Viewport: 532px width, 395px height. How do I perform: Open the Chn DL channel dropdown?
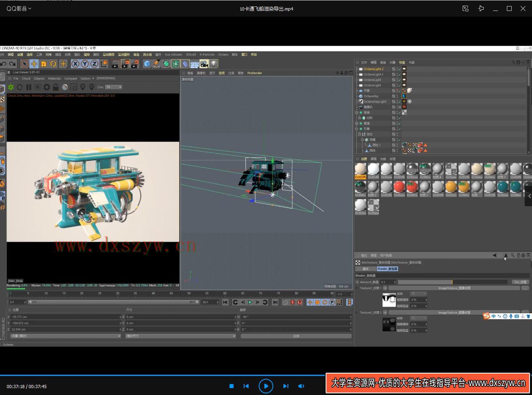point(114,87)
